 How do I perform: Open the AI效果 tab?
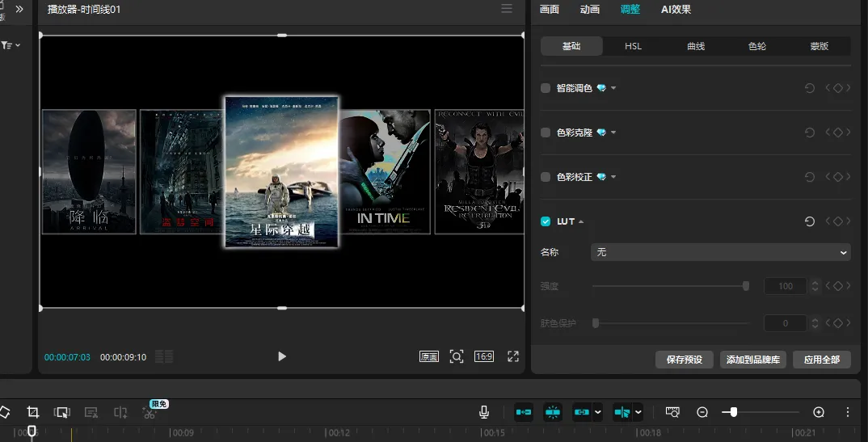point(676,10)
